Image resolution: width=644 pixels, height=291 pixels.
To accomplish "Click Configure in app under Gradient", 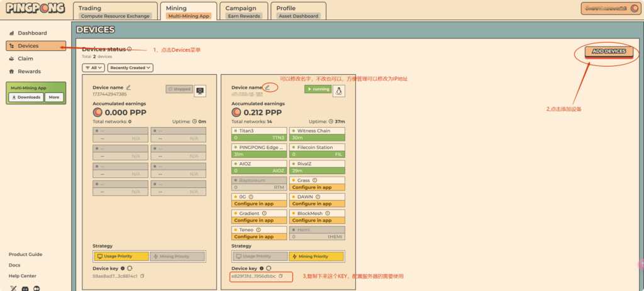I will tap(259, 220).
